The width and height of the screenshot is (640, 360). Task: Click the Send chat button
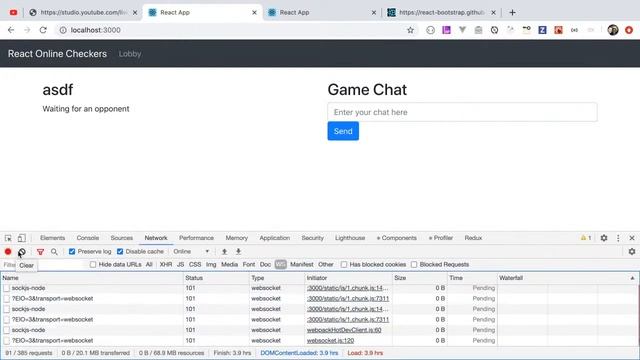pyautogui.click(x=343, y=131)
